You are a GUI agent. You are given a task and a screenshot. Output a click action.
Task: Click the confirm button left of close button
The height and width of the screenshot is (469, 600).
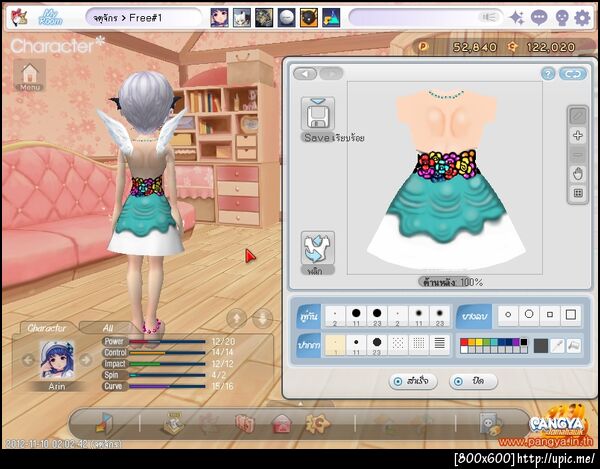(413, 381)
